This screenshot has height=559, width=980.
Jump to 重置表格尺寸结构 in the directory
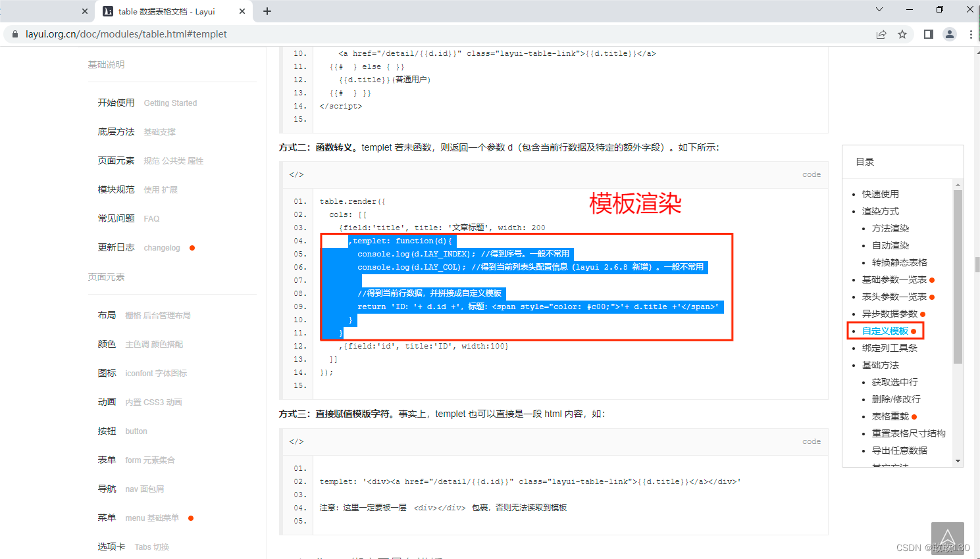(x=909, y=433)
